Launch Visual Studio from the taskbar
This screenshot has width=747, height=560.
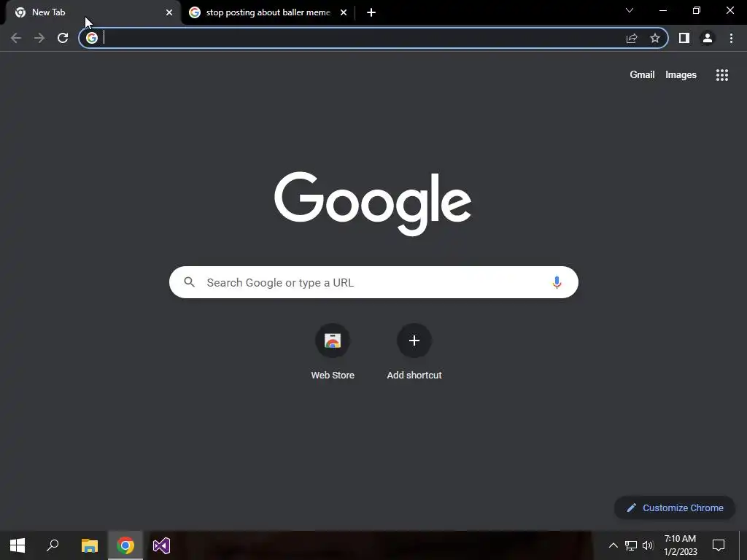(161, 545)
